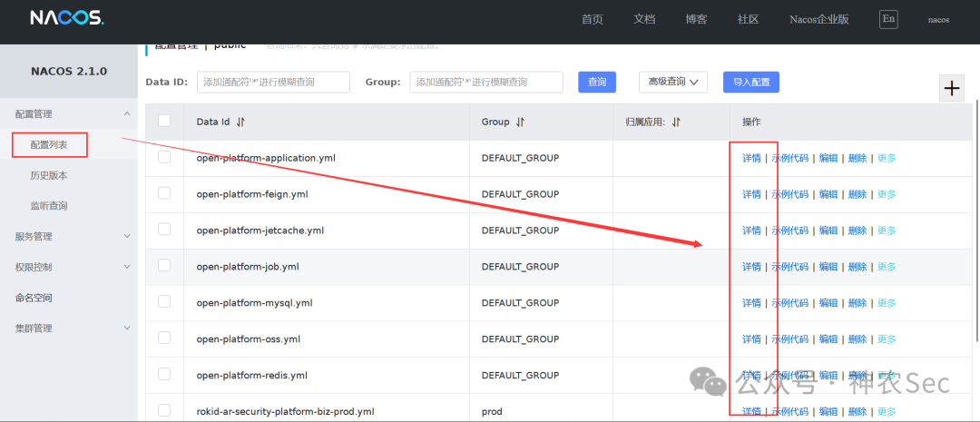This screenshot has height=422, width=980.
Task: Check the box for open-platform-job.yml
Action: (164, 266)
